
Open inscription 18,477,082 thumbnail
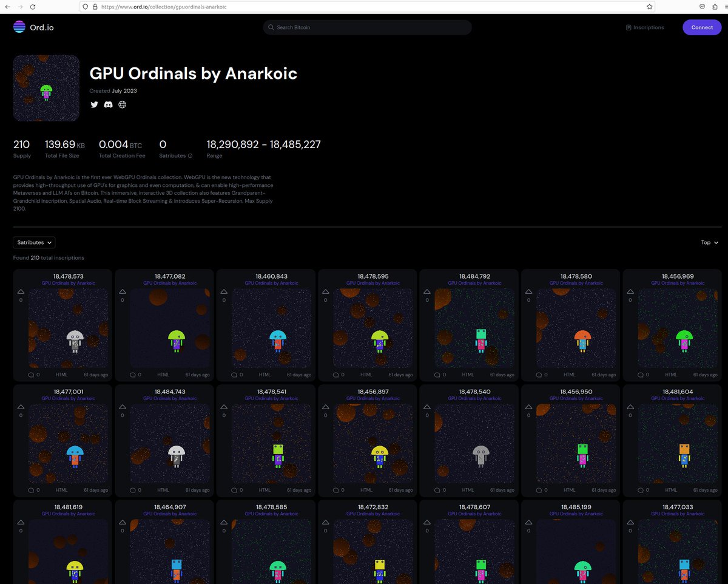(170, 328)
